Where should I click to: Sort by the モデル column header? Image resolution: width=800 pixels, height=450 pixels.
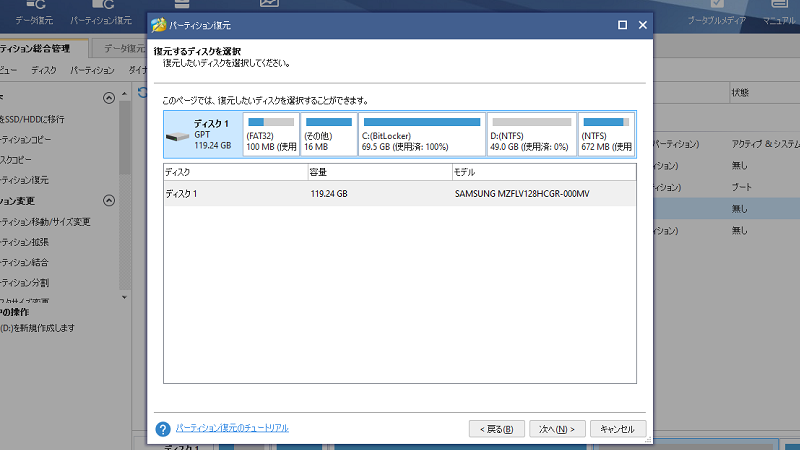coord(544,172)
